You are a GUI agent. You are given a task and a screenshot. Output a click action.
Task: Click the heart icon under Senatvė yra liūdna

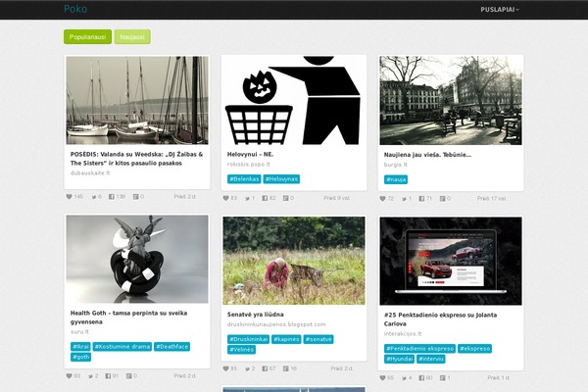pos(225,368)
